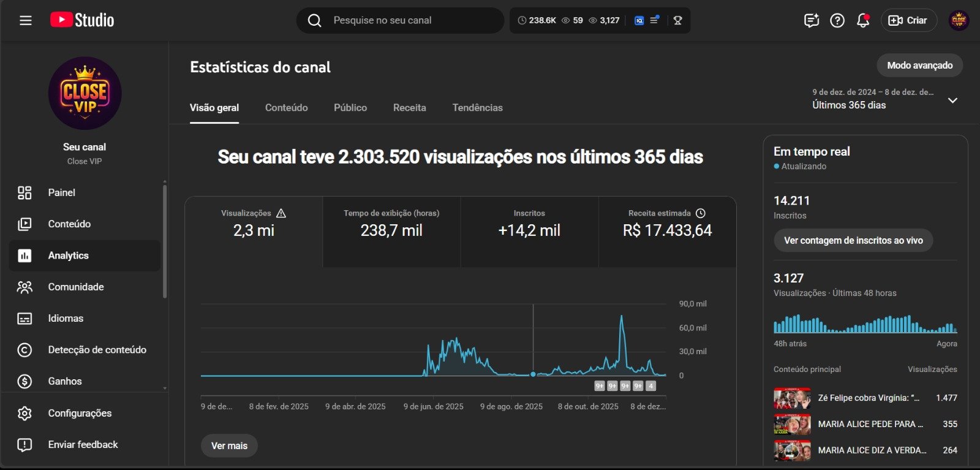The image size is (980, 470).
Task: Open the feedback chat icon in header
Action: 812,20
